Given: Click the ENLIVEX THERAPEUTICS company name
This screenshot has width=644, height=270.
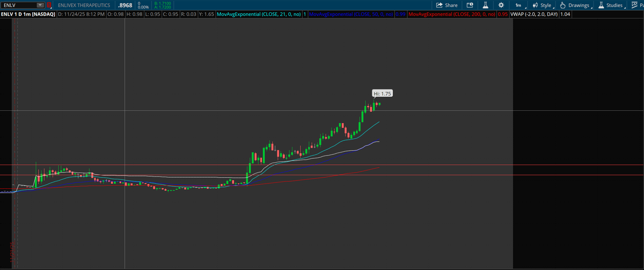Looking at the screenshot, I should [x=84, y=5].
